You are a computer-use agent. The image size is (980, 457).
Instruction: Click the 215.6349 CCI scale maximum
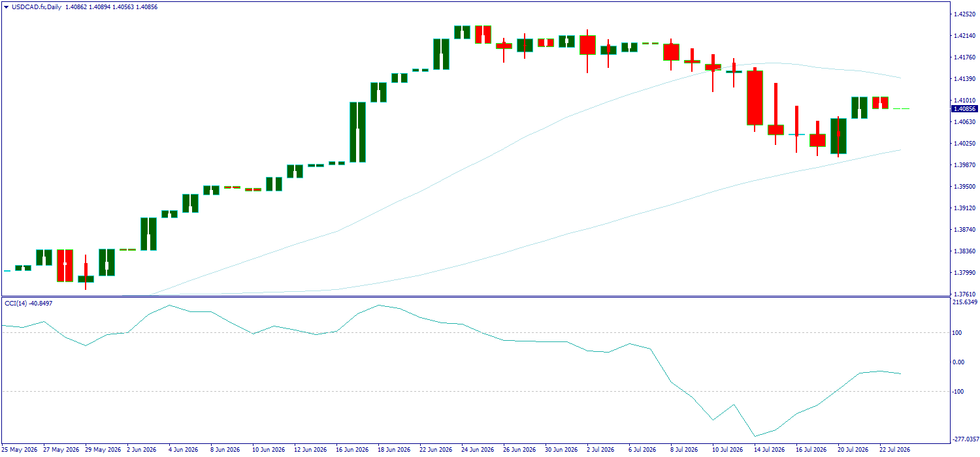[x=966, y=302]
